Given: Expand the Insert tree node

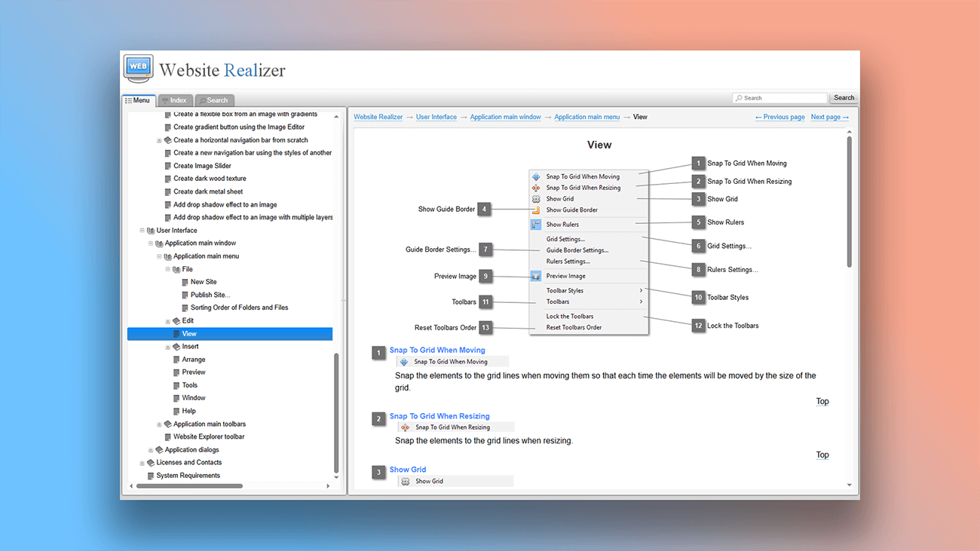Looking at the screenshot, I should [167, 346].
